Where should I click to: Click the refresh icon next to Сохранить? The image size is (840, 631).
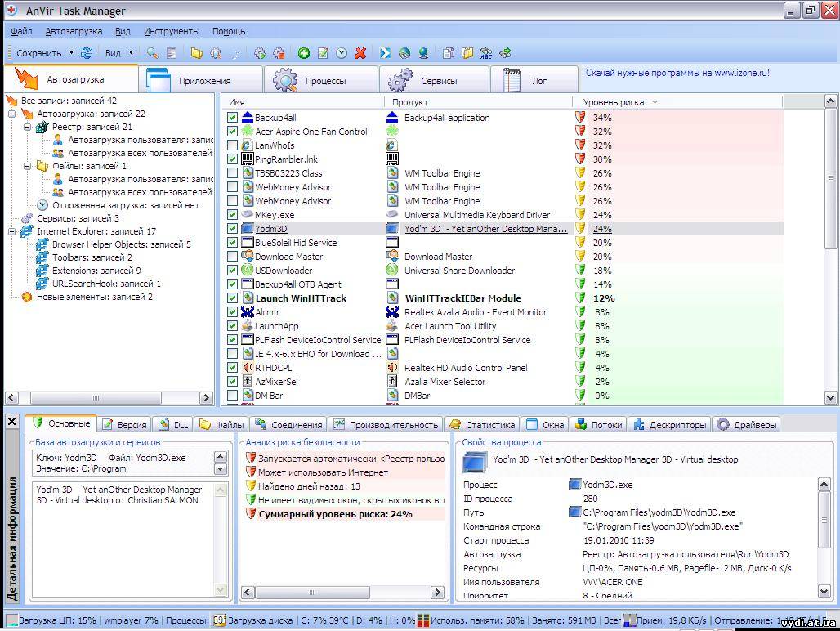[87, 53]
